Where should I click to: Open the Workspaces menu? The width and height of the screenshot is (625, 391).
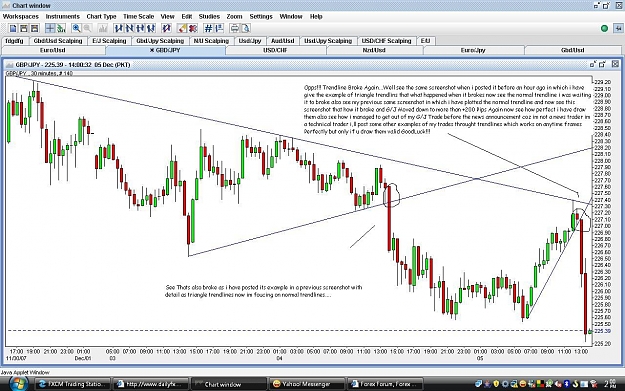[21, 16]
